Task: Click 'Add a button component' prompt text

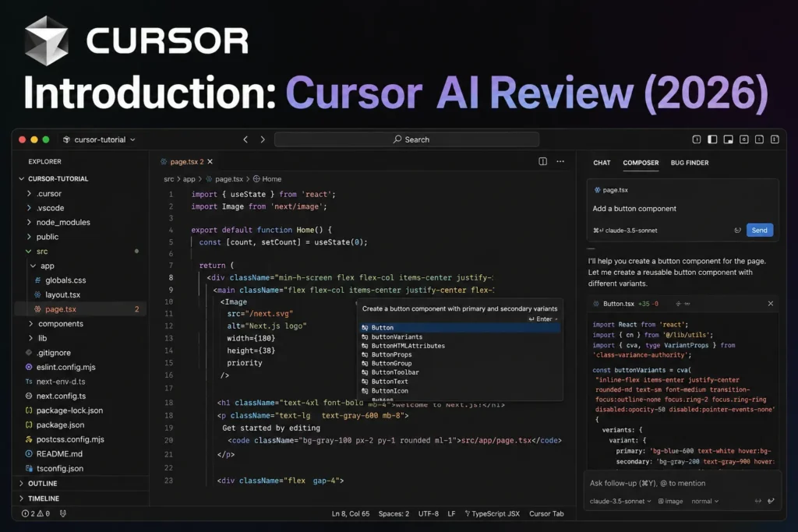Action: [x=634, y=209]
